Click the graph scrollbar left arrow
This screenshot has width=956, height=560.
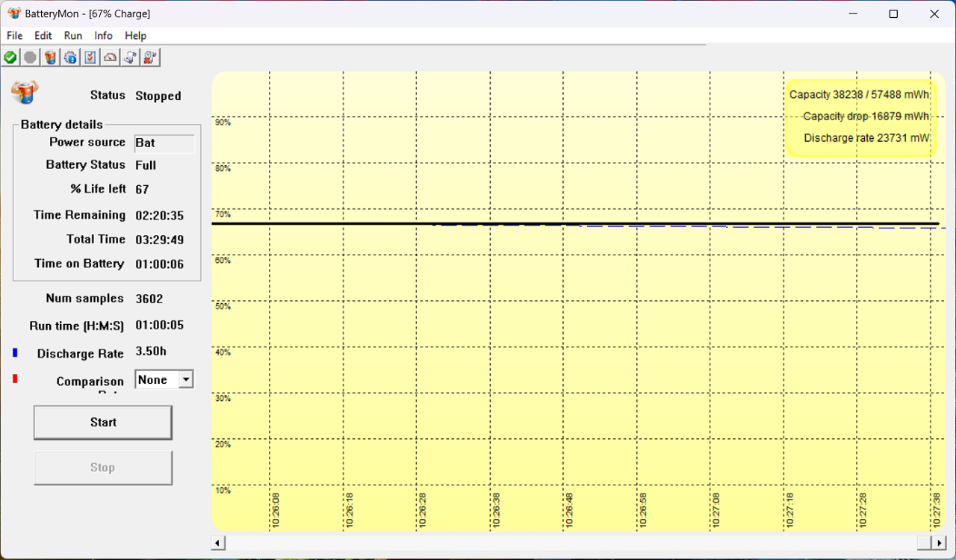click(218, 543)
